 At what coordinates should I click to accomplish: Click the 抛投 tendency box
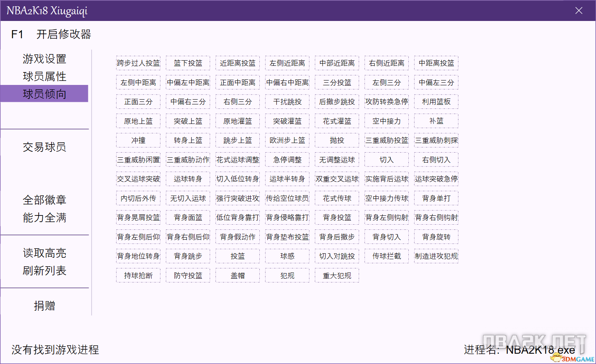click(337, 140)
